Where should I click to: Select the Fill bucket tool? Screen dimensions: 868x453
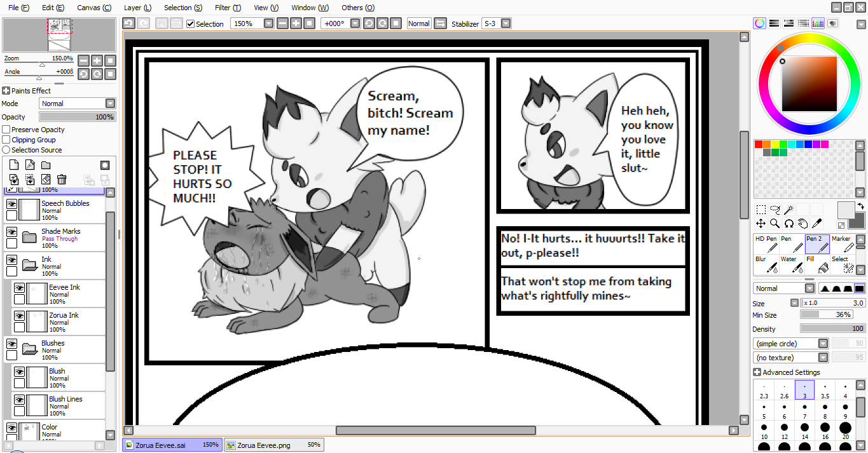click(817, 264)
